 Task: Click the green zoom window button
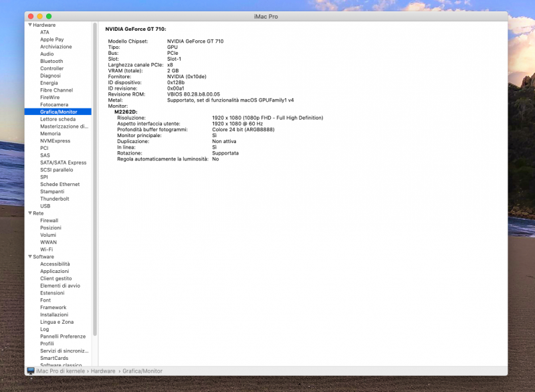(x=49, y=16)
